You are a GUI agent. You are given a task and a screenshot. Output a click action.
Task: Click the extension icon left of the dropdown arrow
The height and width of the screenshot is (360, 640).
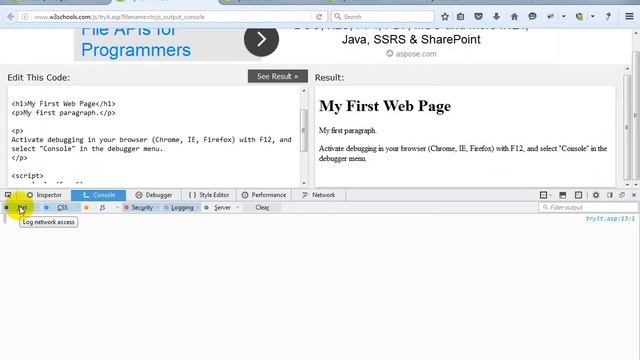pyautogui.click(x=550, y=17)
